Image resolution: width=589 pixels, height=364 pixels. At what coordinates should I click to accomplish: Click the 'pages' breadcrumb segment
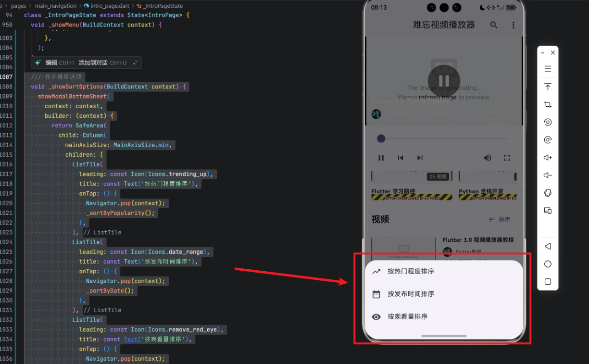19,6
